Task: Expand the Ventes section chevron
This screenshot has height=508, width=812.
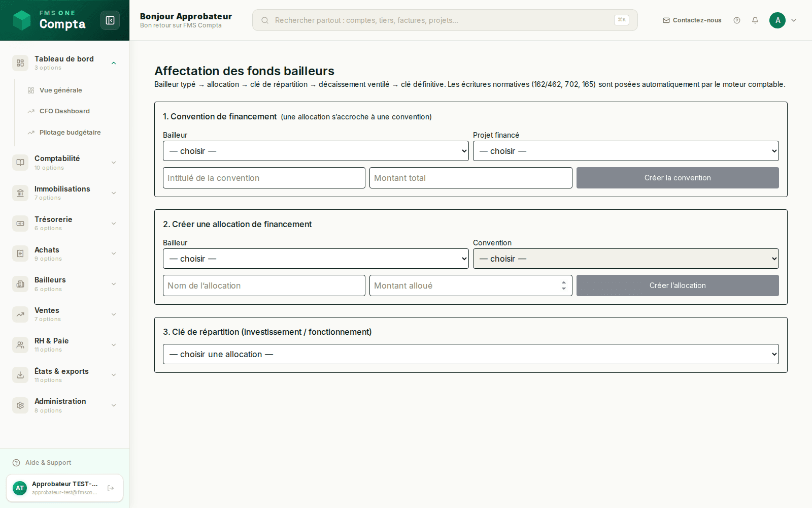Action: pyautogui.click(x=114, y=314)
